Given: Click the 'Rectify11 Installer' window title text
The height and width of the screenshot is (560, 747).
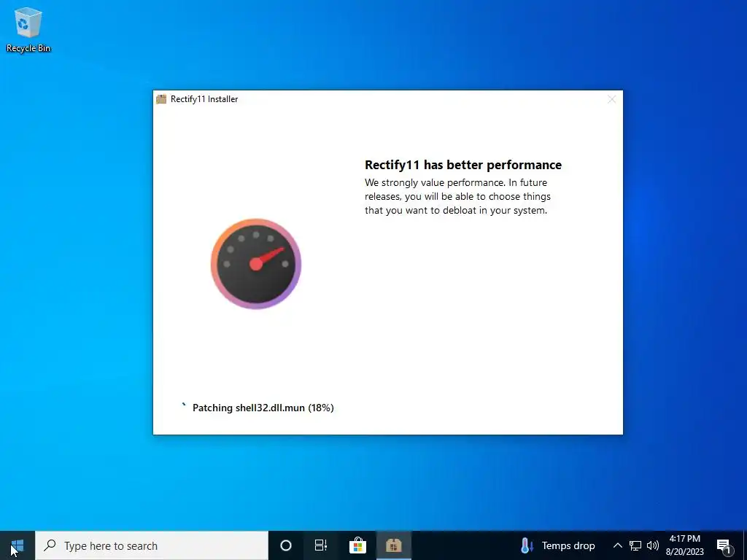Looking at the screenshot, I should point(204,99).
